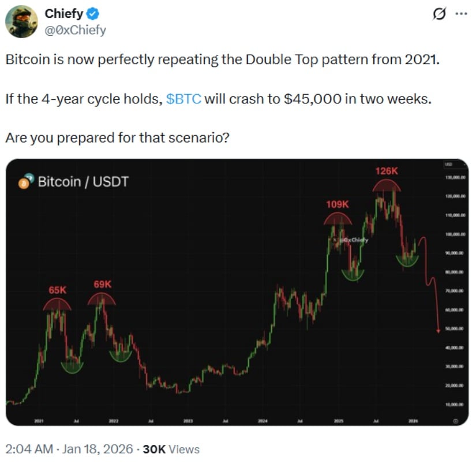Screen dimensions: 476x463
Task: Click the blue verified badge
Action: (x=92, y=14)
